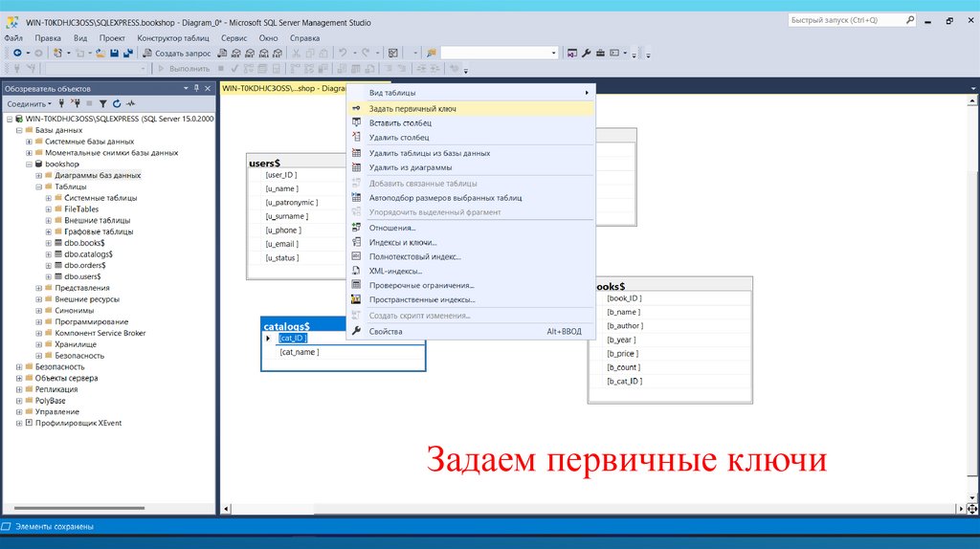The height and width of the screenshot is (549, 980).
Task: Click the MDX query icon
Action: pos(236,54)
